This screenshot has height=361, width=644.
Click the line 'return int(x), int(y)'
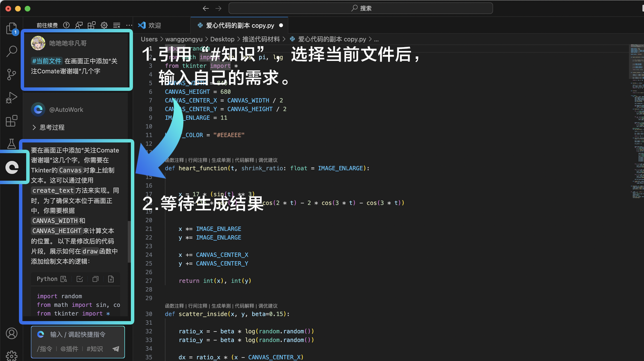[x=215, y=281]
